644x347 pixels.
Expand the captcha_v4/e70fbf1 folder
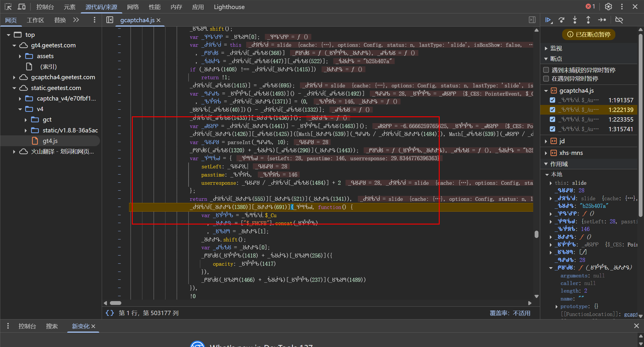[x=20, y=99]
